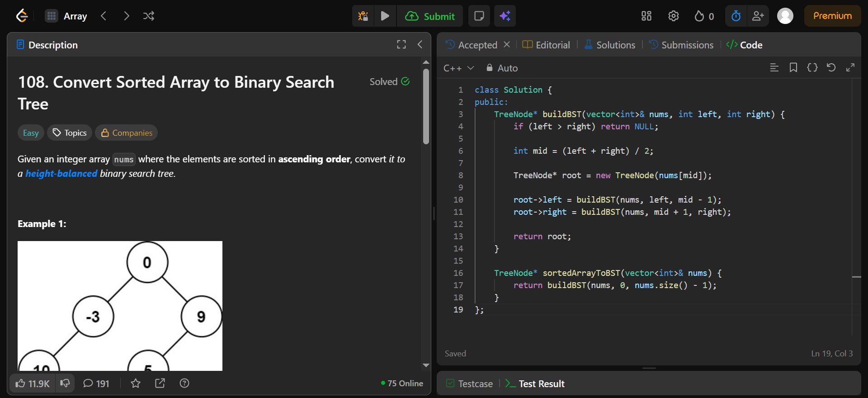Expand the Topics tag list
Screen dimensions: 868x398
(70, 133)
